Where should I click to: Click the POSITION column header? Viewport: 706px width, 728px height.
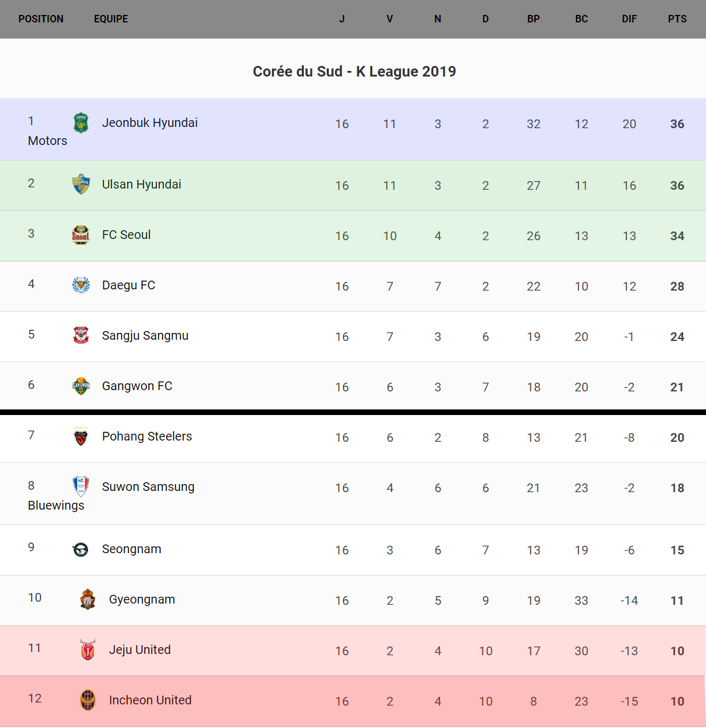41,19
